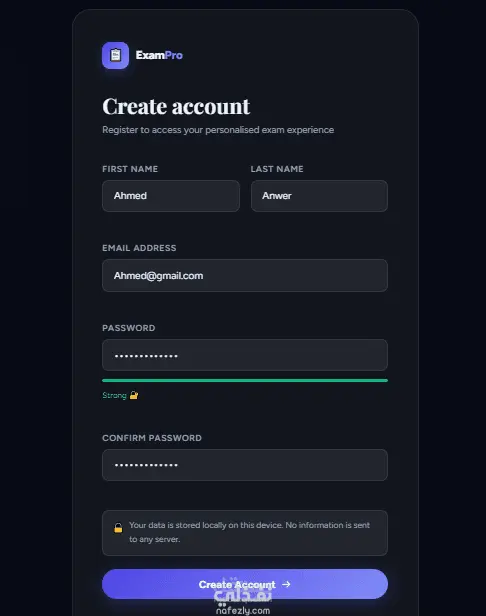This screenshot has height=616, width=486.
Task: Click the ExamPro brand name text
Action: 159,55
